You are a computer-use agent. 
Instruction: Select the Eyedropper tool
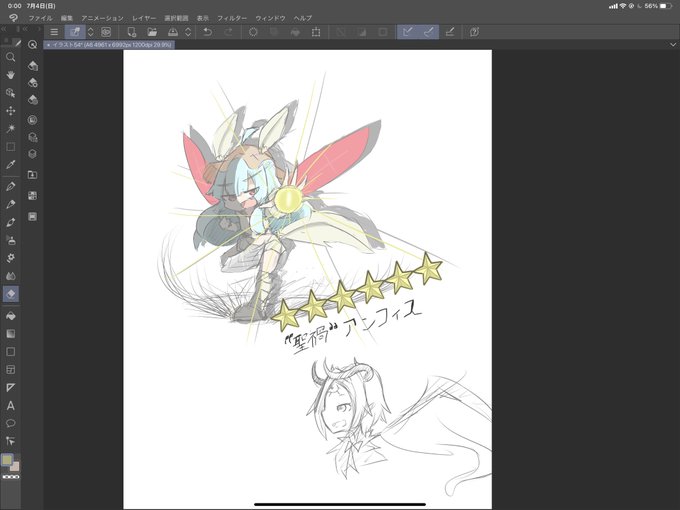(x=11, y=164)
